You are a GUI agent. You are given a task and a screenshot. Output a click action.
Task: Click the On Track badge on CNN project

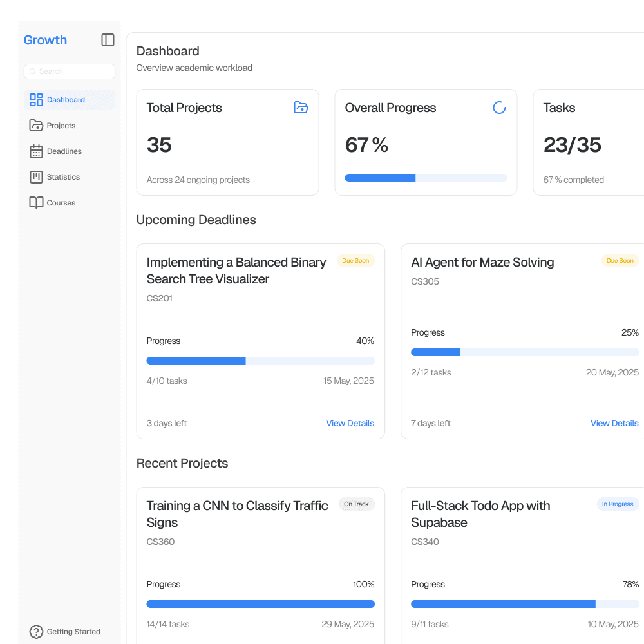tap(356, 504)
